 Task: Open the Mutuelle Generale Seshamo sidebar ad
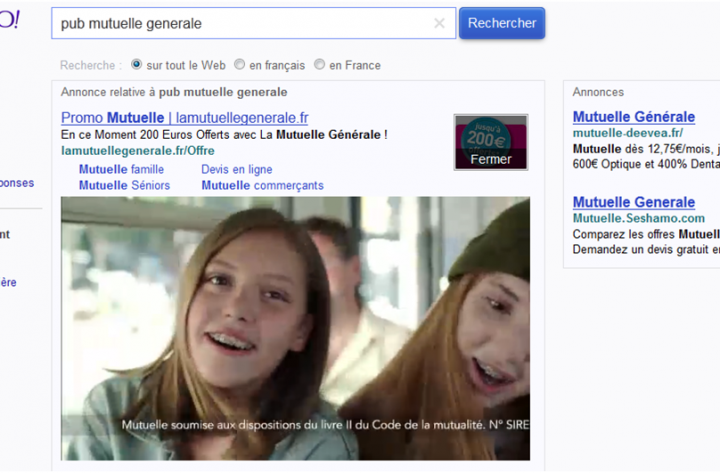coord(634,202)
